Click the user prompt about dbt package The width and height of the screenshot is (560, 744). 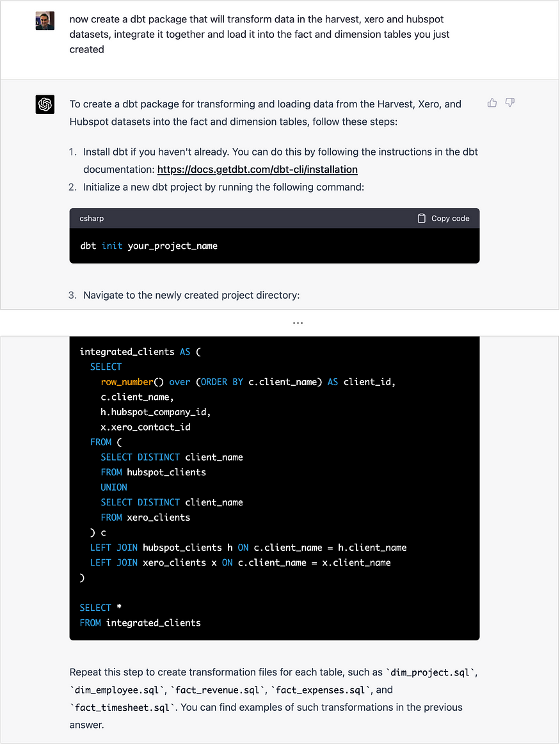(260, 34)
